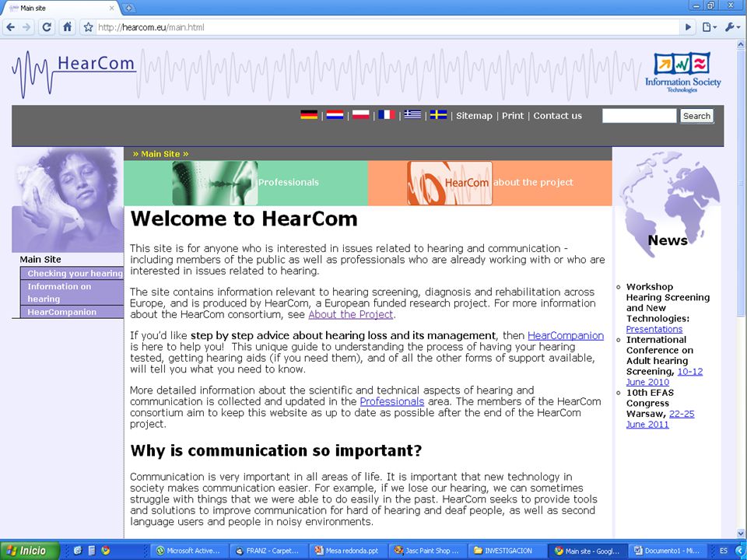Click the HearCom logo in the header
The width and height of the screenshot is (747, 560).
point(74,73)
